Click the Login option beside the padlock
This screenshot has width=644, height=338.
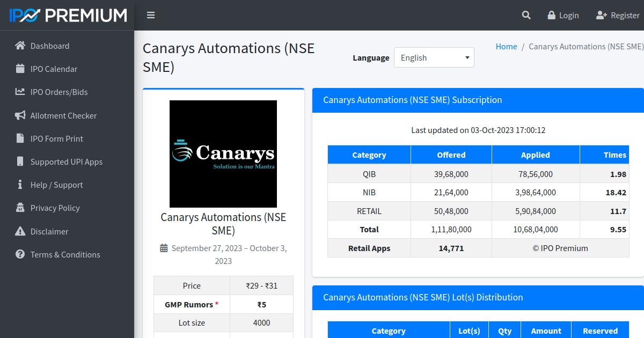point(563,15)
